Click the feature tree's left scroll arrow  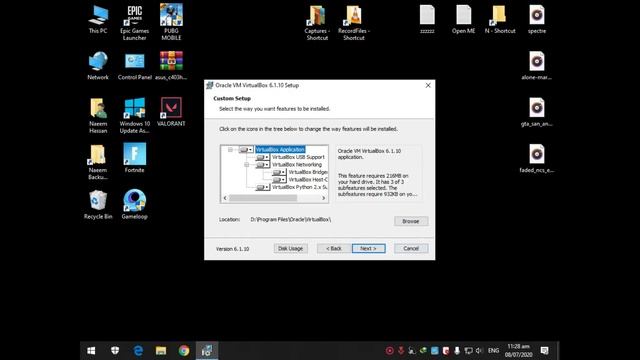(225, 198)
